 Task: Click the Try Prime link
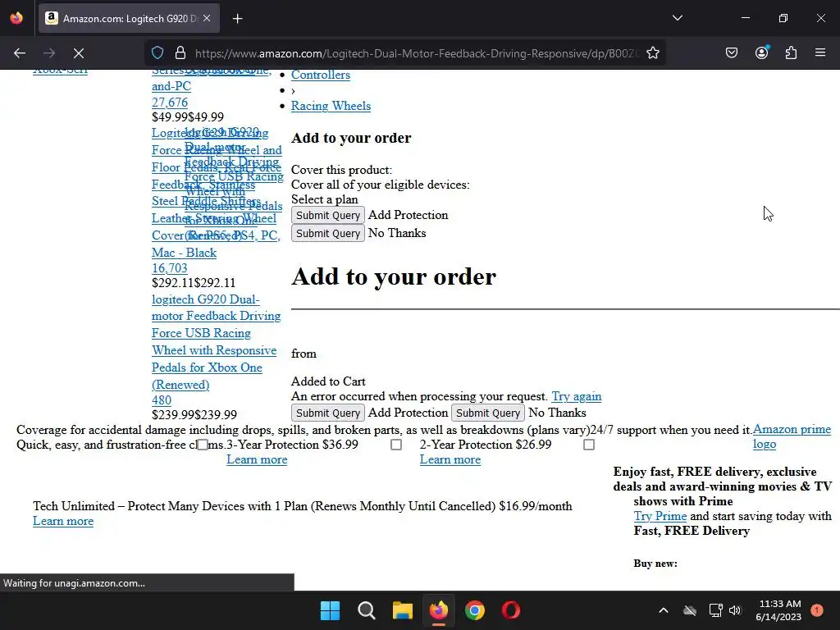point(660,516)
